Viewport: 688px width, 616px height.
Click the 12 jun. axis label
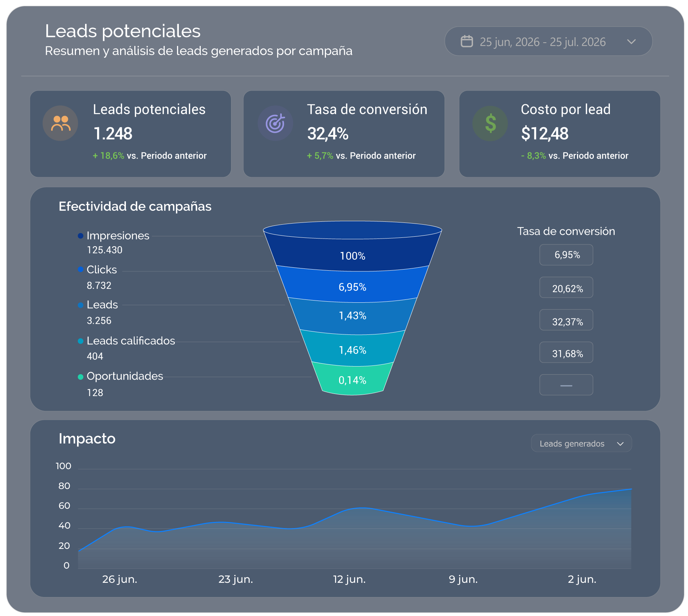pos(349,579)
